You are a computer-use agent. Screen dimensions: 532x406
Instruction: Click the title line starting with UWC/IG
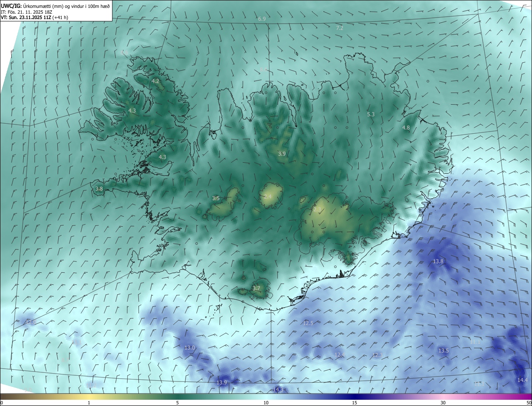click(55, 6)
